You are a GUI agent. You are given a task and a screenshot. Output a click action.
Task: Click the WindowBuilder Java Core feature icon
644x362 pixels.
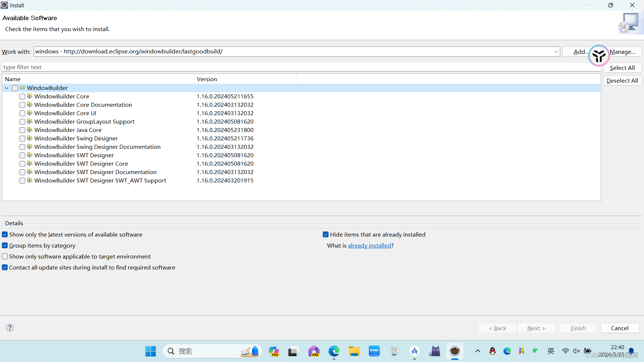pyautogui.click(x=30, y=130)
